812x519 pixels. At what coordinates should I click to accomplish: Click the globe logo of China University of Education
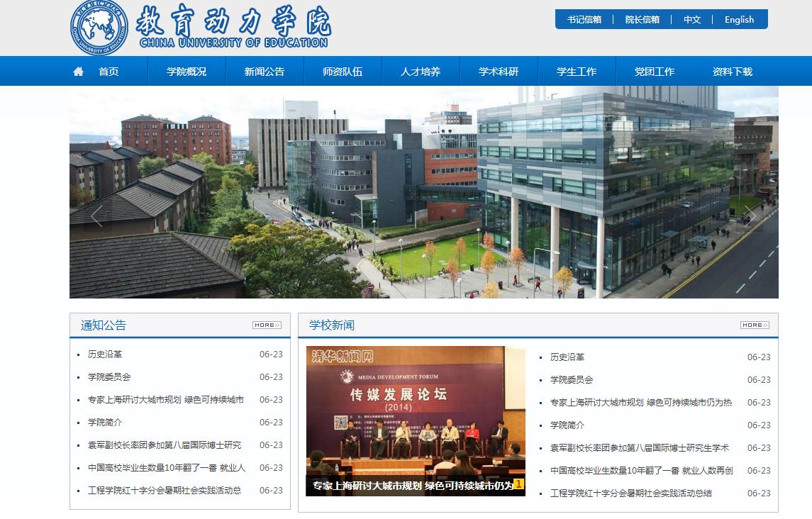tap(99, 28)
